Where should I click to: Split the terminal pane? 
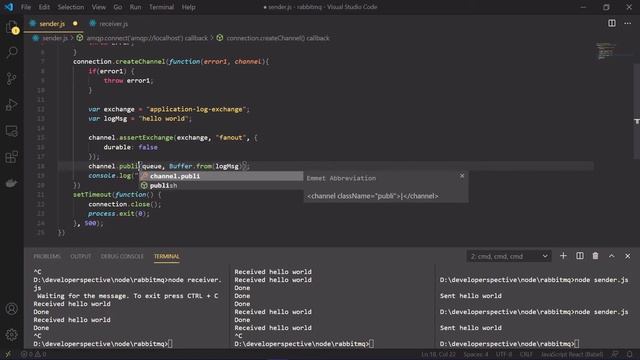click(580, 256)
